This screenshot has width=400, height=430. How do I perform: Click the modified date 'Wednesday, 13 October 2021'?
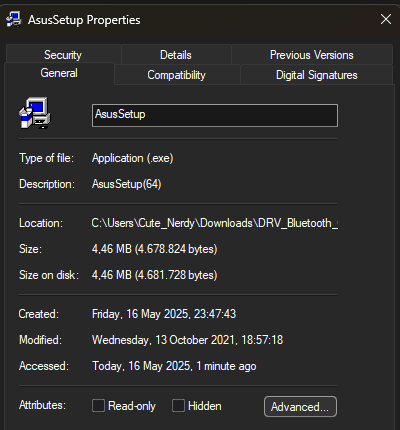point(164,340)
